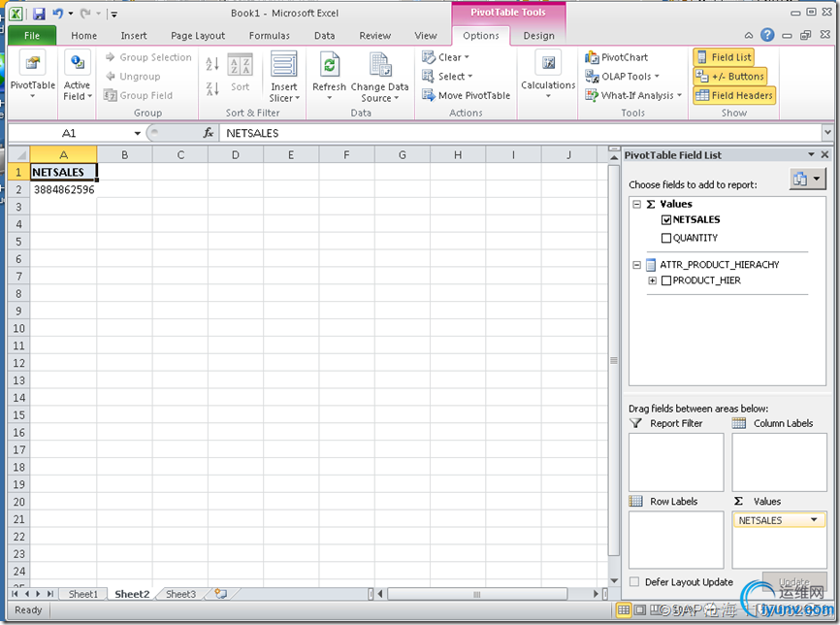Click the insert new worksheet icon

tap(221, 594)
